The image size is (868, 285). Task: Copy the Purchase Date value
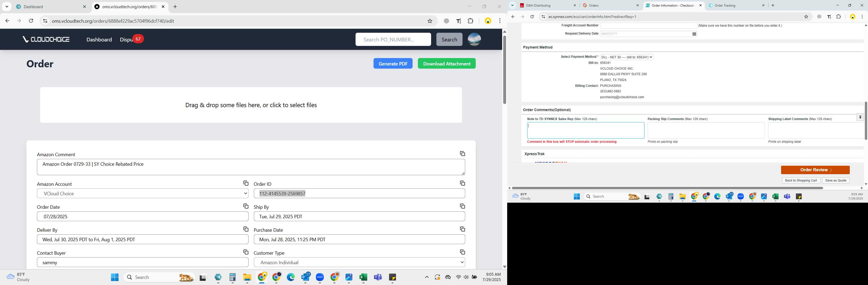click(462, 229)
